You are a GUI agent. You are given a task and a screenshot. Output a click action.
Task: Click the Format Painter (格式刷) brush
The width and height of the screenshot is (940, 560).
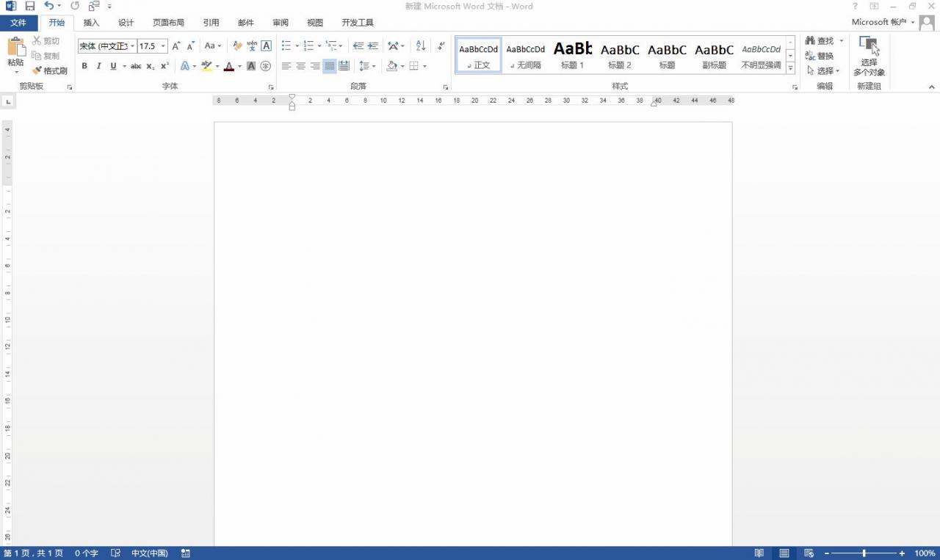(50, 71)
